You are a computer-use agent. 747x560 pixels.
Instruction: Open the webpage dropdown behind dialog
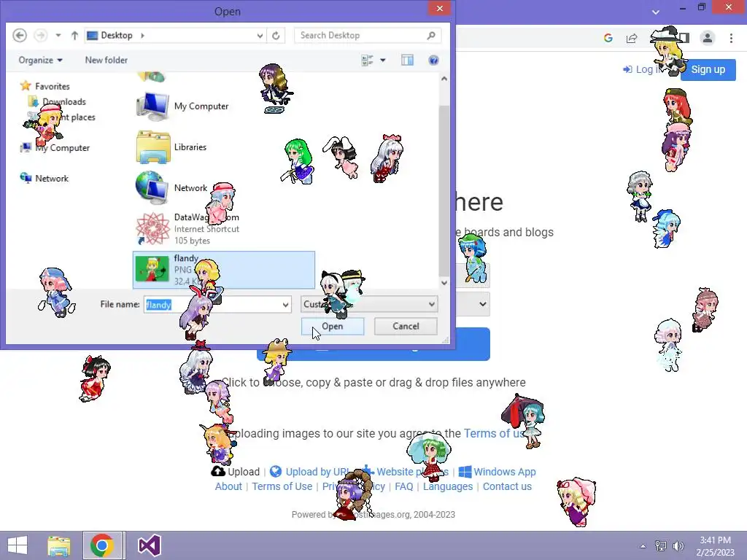click(x=483, y=304)
